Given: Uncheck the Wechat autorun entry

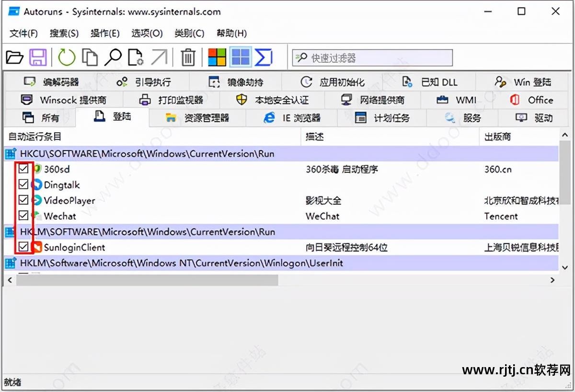Looking at the screenshot, I should [23, 215].
